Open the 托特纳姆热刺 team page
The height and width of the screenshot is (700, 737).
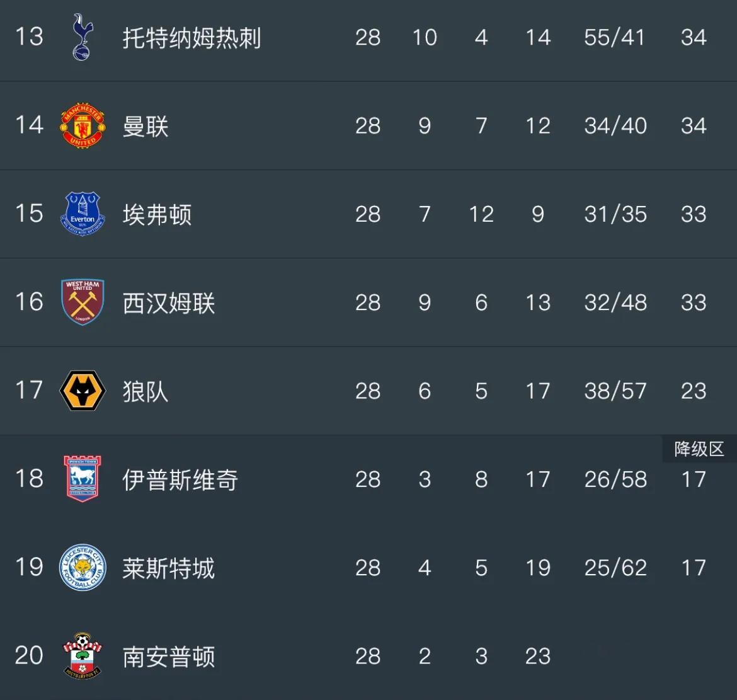[x=192, y=38]
